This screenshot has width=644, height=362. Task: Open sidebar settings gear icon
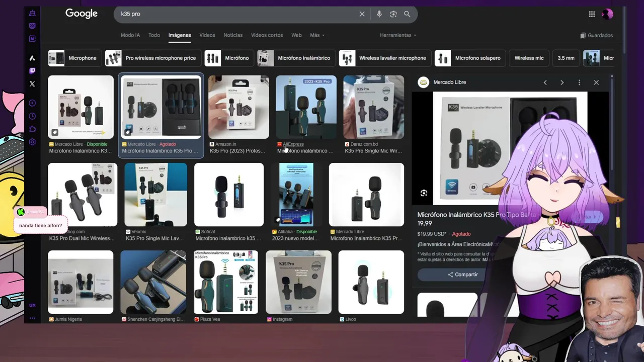(x=32, y=142)
